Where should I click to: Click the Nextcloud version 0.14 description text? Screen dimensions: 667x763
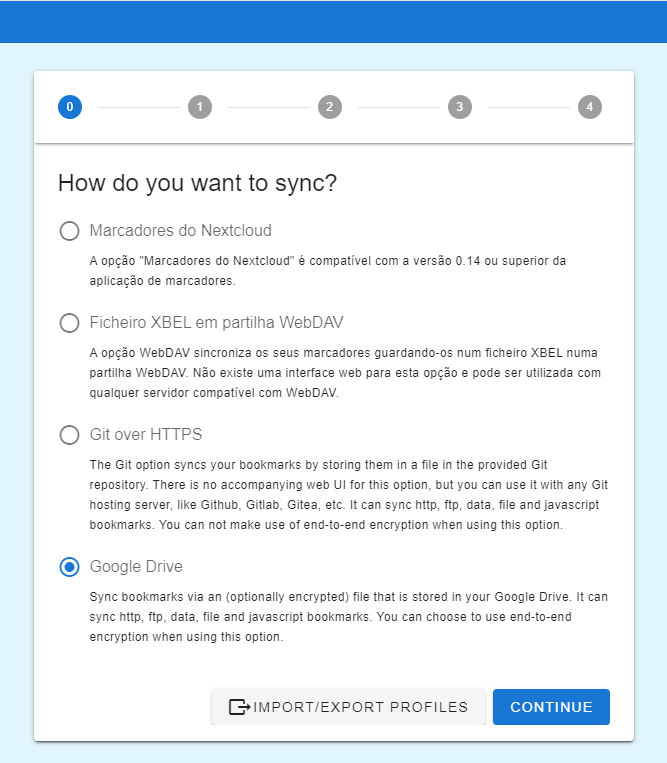click(328, 271)
